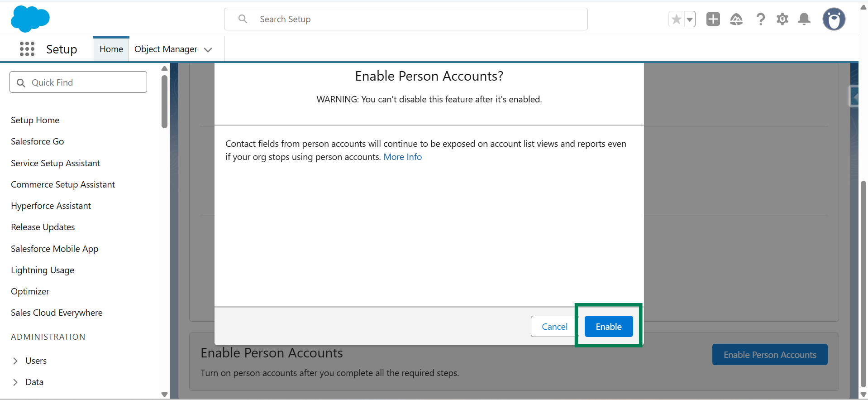Click the Salesforce cloud logo
This screenshot has height=400, width=868.
tap(30, 19)
